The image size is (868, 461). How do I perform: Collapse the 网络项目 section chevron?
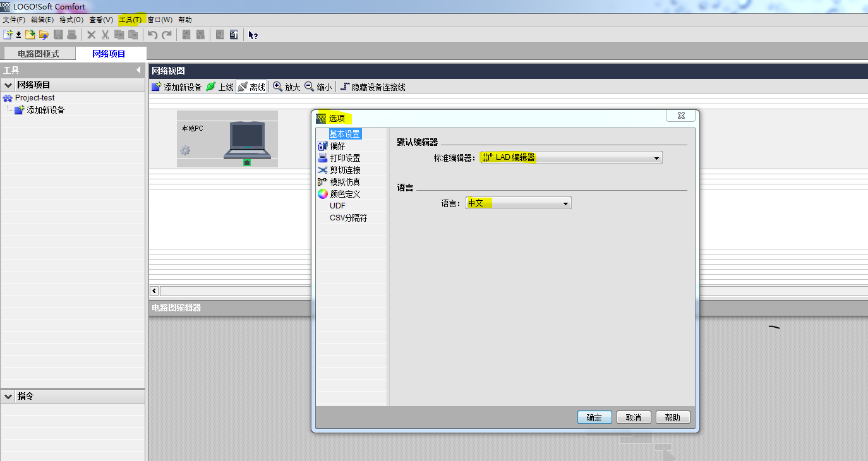(x=8, y=85)
